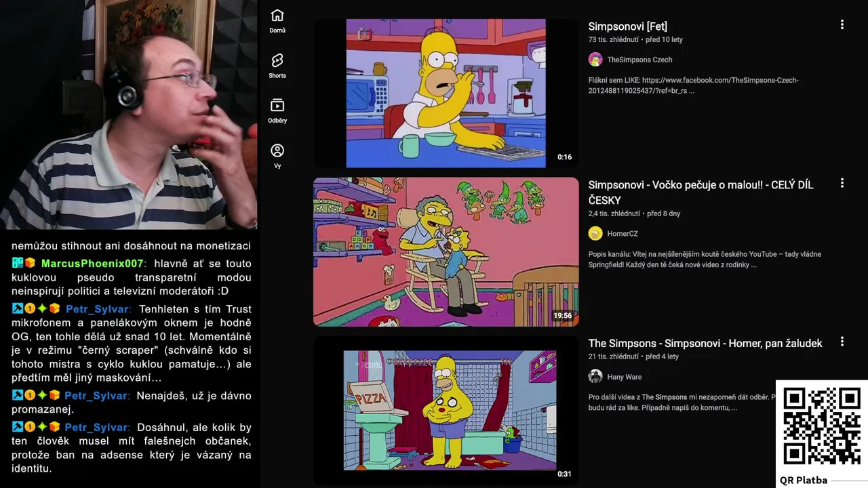Click the Flákni sem LIKE description text
The height and width of the screenshot is (488, 868).
coord(693,85)
